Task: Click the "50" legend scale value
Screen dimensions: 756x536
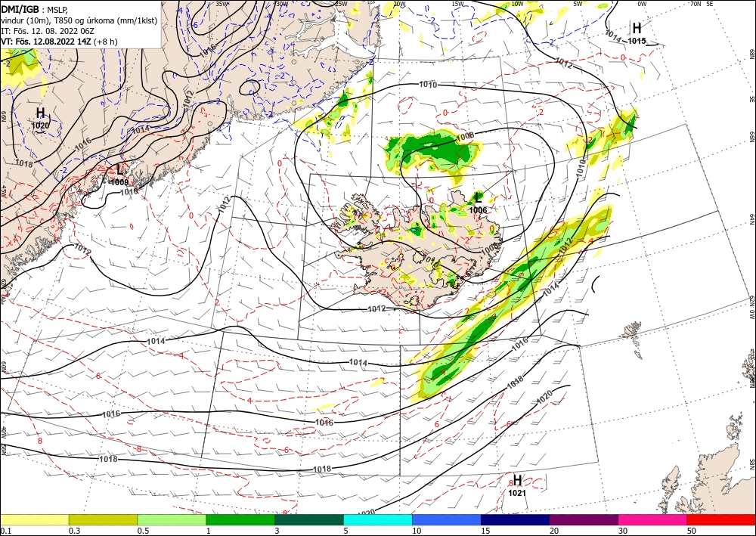Action: point(692,531)
